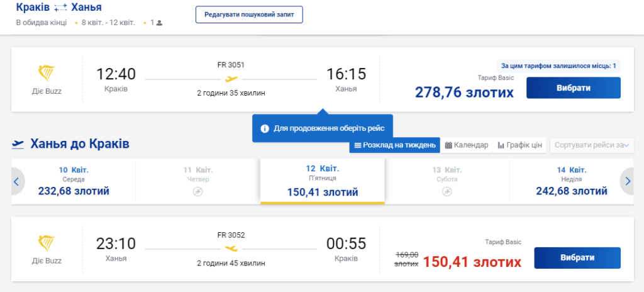The width and height of the screenshot is (644, 292).
Task: Choose the 10 Квіт. Середа date
Action: [x=74, y=181]
